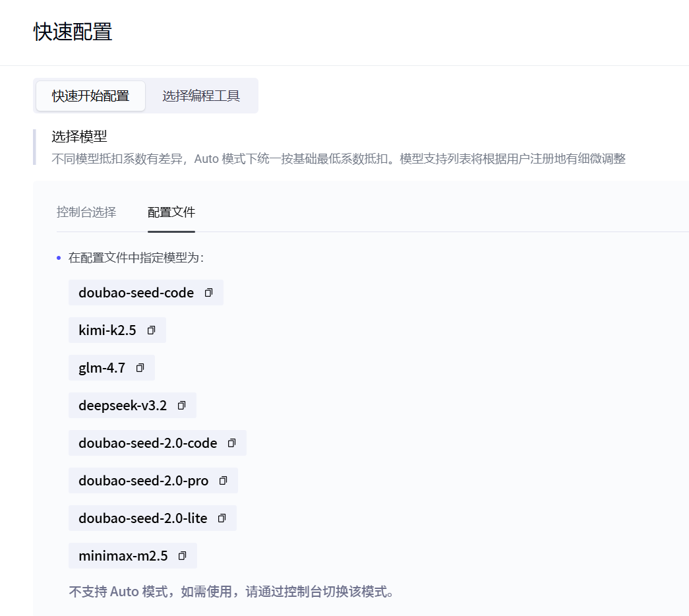
Task: Click the copy icon beside kimi-k2.5
Action: 151,330
